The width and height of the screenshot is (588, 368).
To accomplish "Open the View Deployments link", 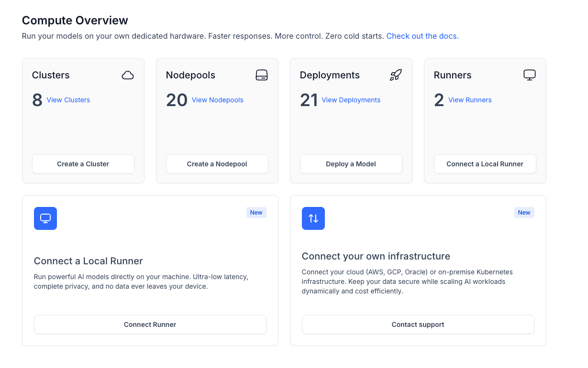I will click(x=351, y=100).
